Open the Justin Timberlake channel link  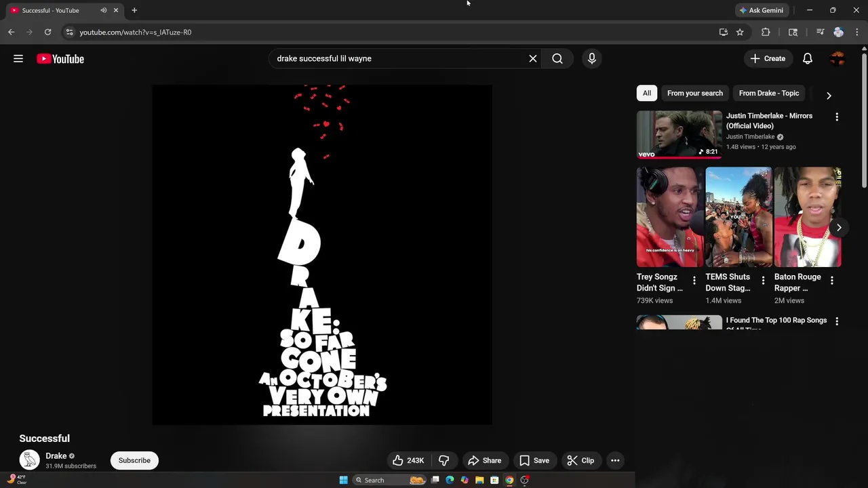point(750,137)
